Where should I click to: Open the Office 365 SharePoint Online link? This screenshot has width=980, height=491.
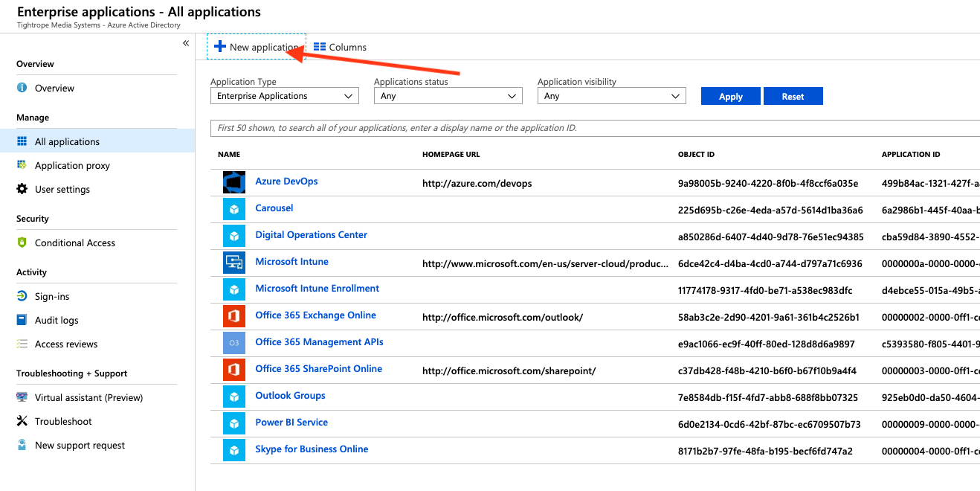319,369
